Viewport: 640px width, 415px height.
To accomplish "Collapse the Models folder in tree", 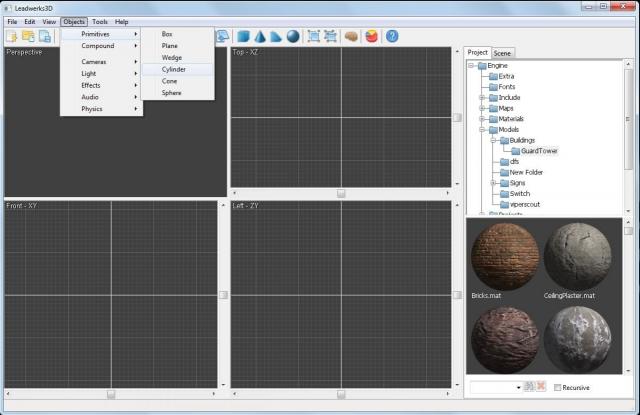I will coord(482,129).
